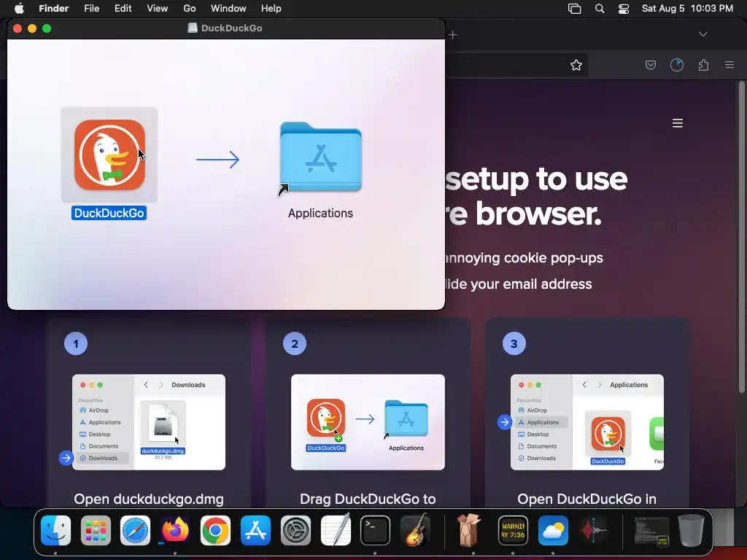Open the File menu
Screen dimensions: 747x560
pos(91,9)
